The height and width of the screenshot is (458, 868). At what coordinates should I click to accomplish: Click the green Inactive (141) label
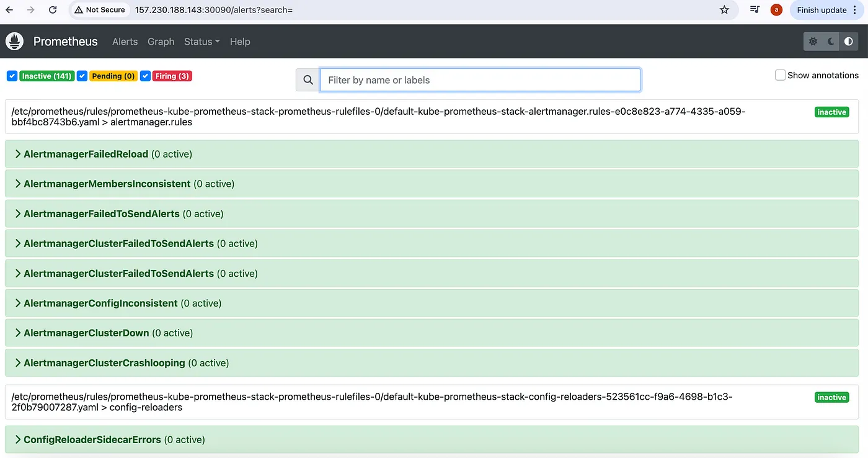(x=47, y=76)
